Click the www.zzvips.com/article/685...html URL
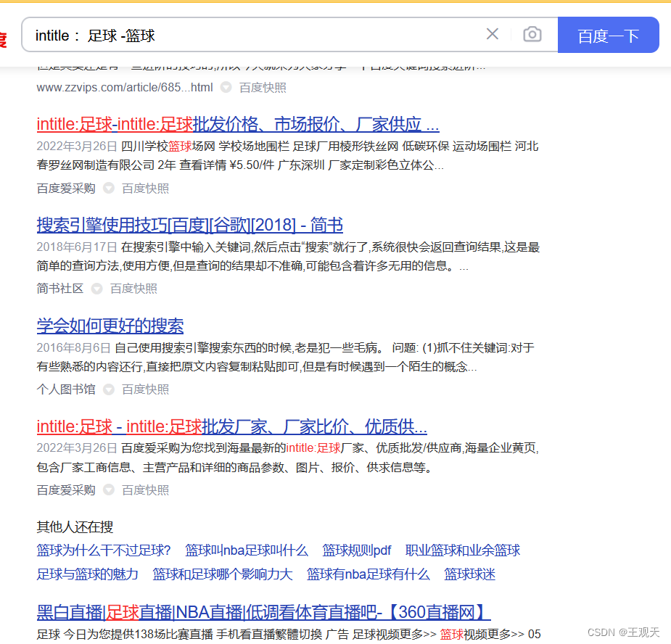Image resolution: width=671 pixels, height=644 pixels. 125,87
